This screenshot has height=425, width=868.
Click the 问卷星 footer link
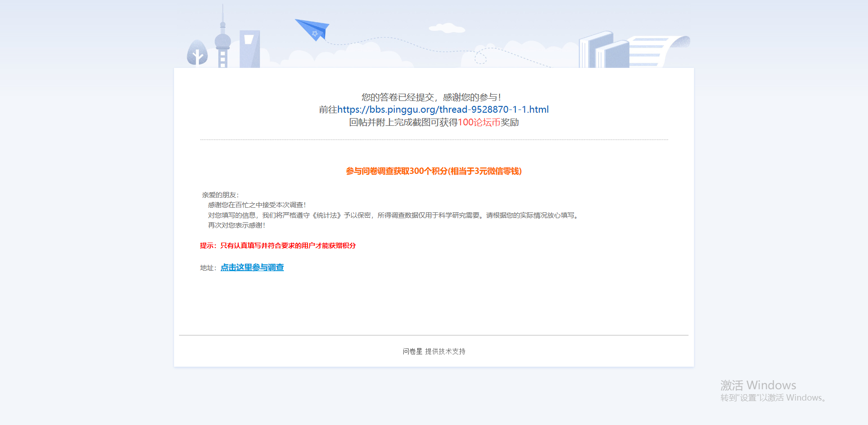coord(412,351)
